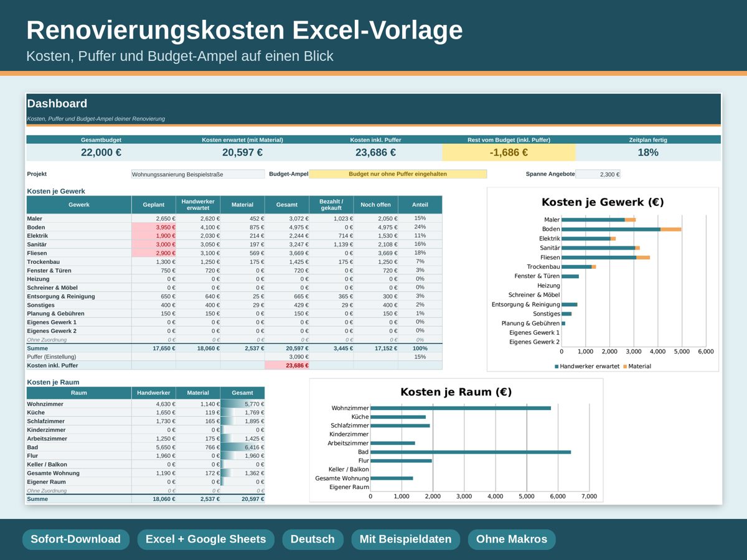Select the Wohnzimmer Gesamt data bar cell
The width and height of the screenshot is (747, 560).
(x=243, y=404)
